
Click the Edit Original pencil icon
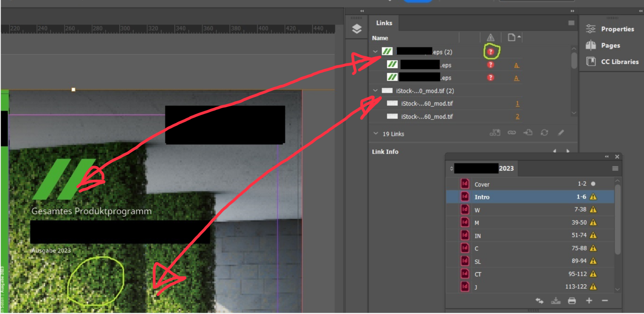(561, 133)
